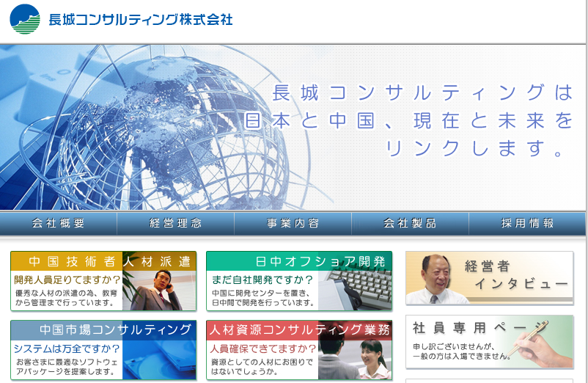Click the businessman on phone photo
This screenshot has height=383, width=588.
[x=159, y=290]
